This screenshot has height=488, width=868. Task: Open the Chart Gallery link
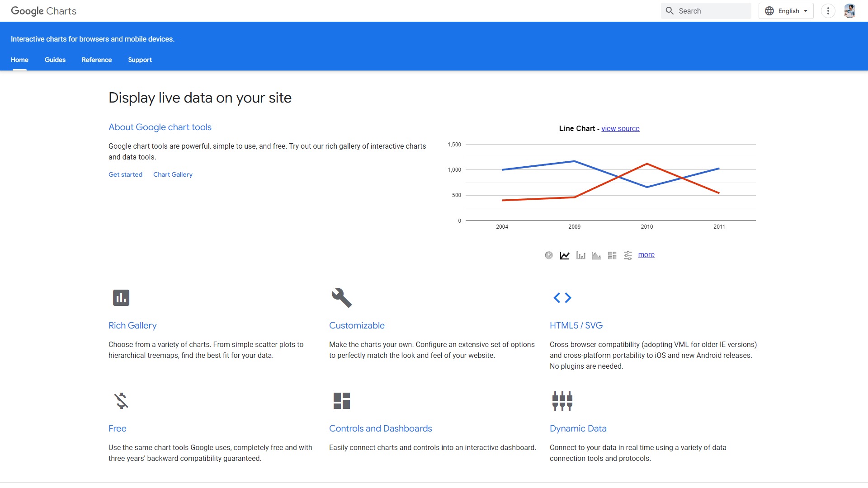[x=173, y=174]
